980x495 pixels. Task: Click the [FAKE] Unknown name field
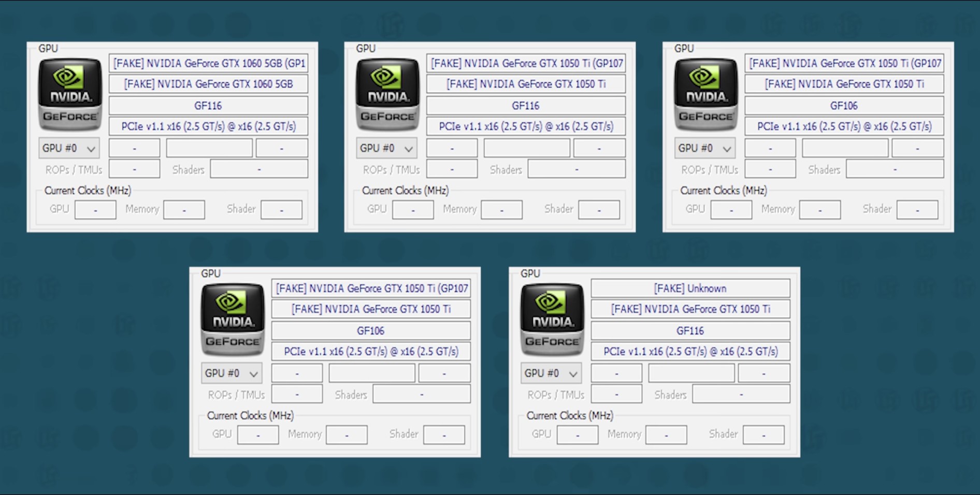(690, 288)
